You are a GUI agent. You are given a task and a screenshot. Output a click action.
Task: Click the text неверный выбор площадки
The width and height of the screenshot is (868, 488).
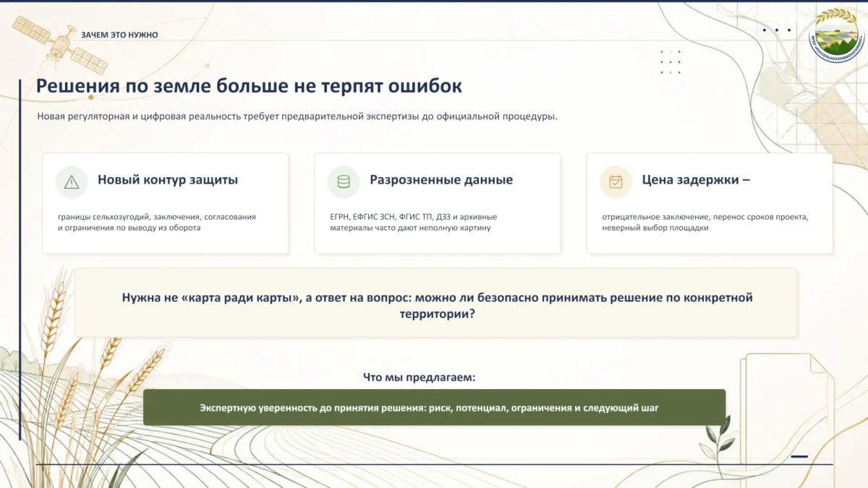(655, 228)
